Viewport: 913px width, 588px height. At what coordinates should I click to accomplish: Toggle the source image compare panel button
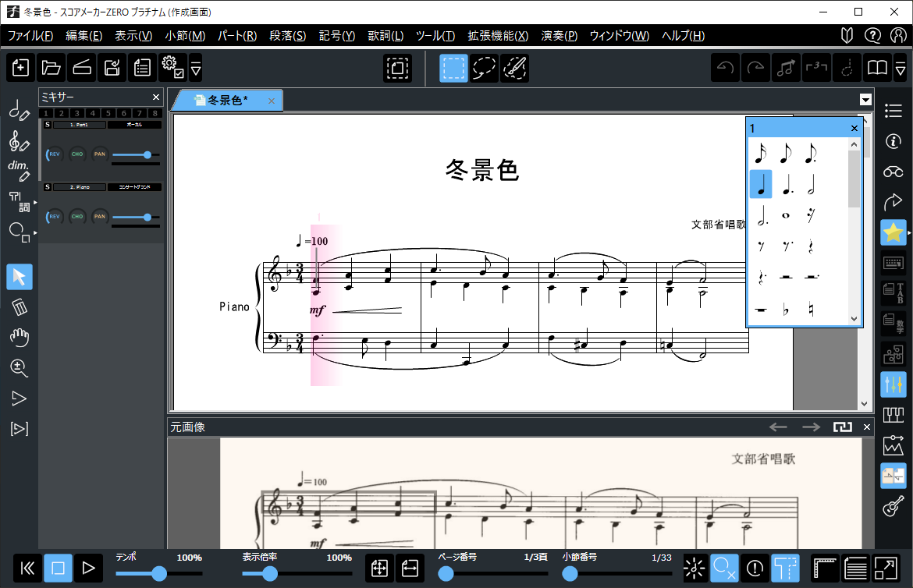(893, 475)
